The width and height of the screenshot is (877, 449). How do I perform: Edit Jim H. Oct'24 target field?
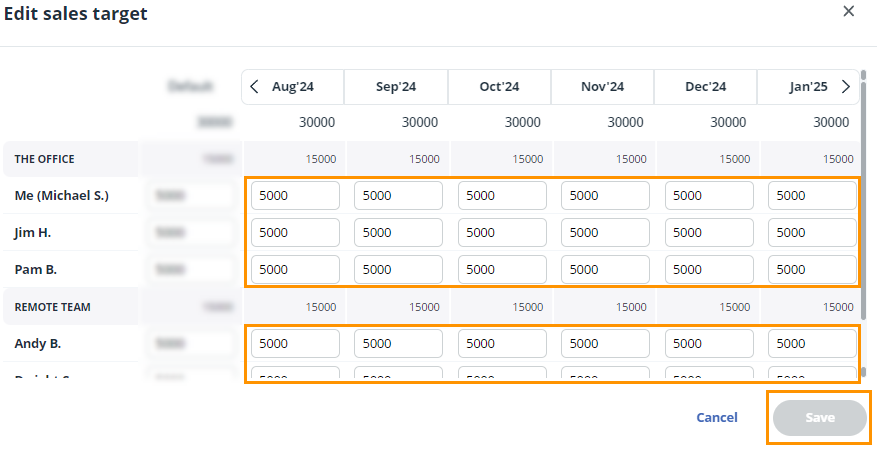click(x=502, y=232)
